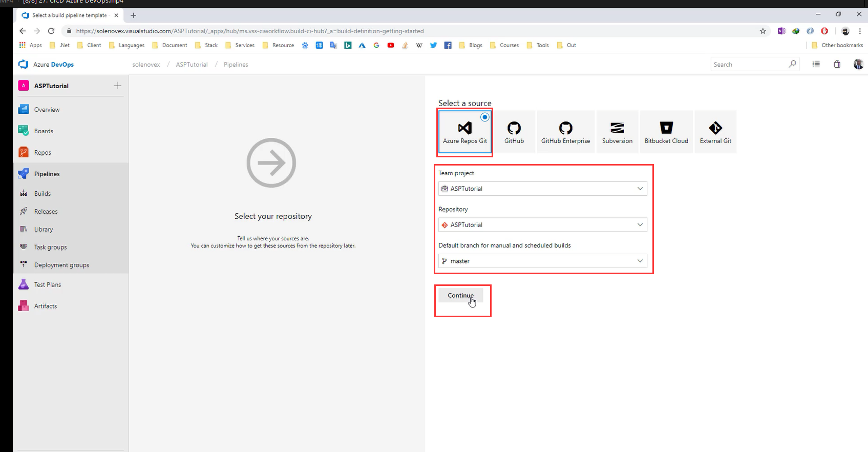Screen dimensions: 868x452
Task: Pick Bitbucket Cloud source tile
Action: tap(666, 132)
